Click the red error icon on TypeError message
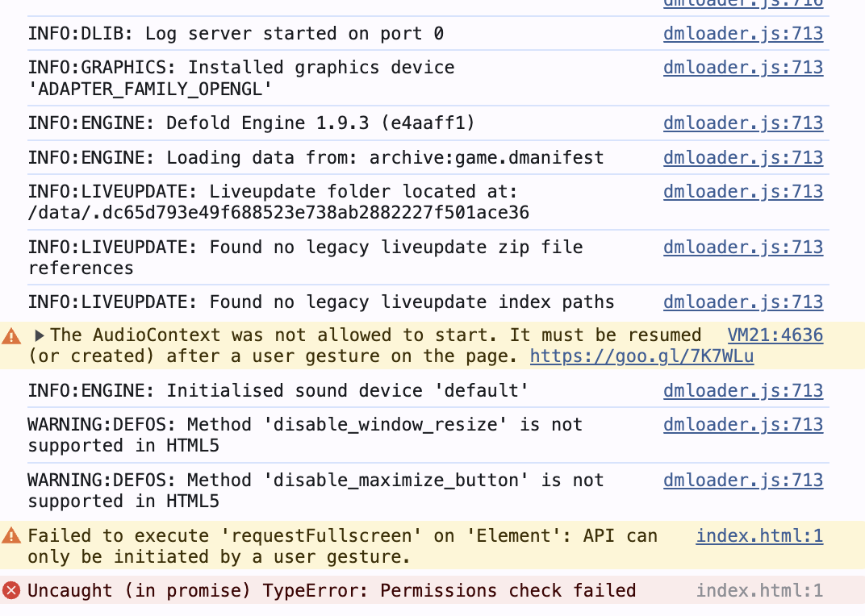 (11, 591)
